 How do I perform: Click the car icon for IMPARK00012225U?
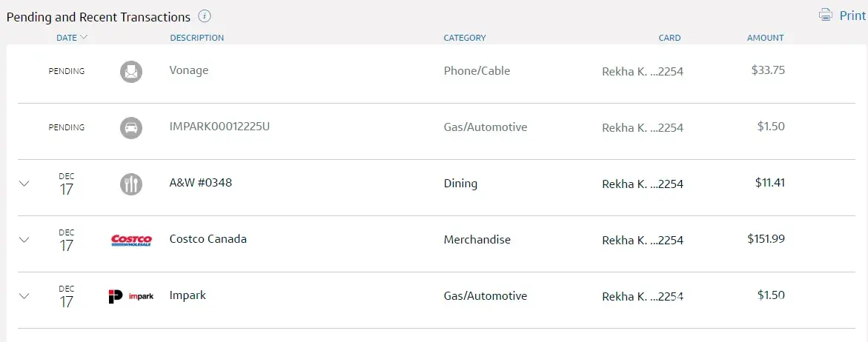131,127
